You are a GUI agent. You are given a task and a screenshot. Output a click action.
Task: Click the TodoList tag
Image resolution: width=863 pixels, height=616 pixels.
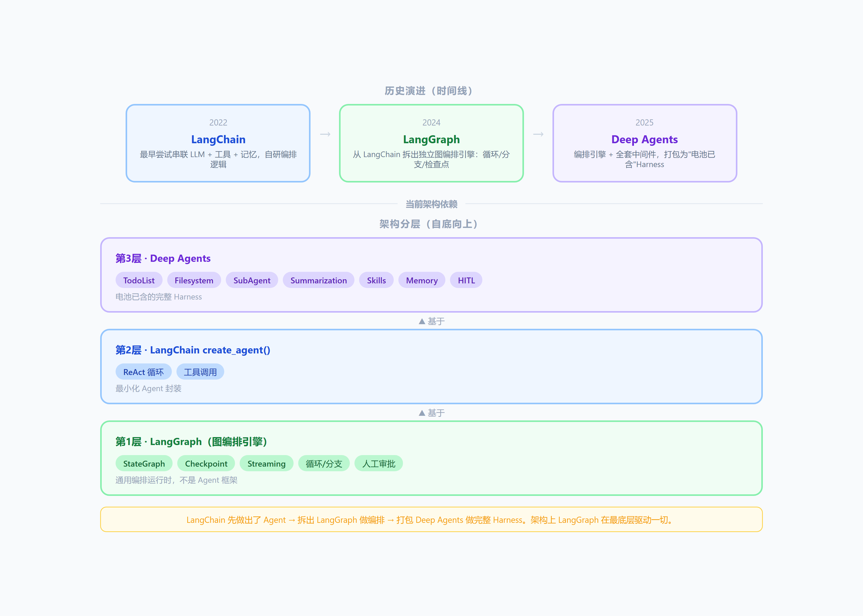point(139,280)
